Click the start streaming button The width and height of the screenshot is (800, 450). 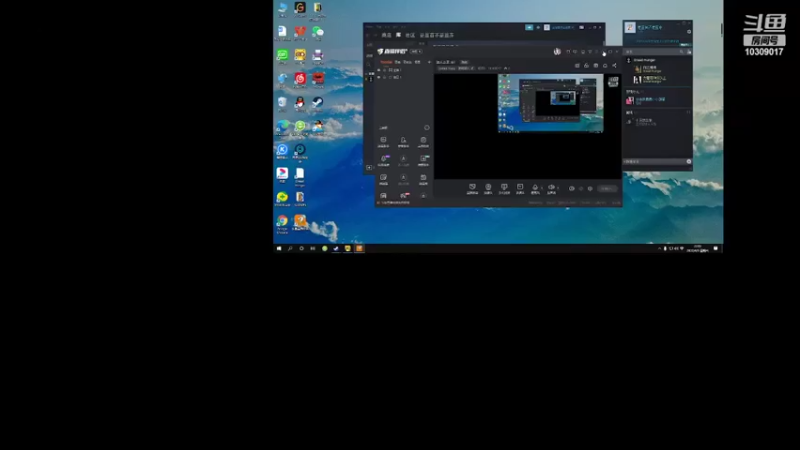click(607, 189)
